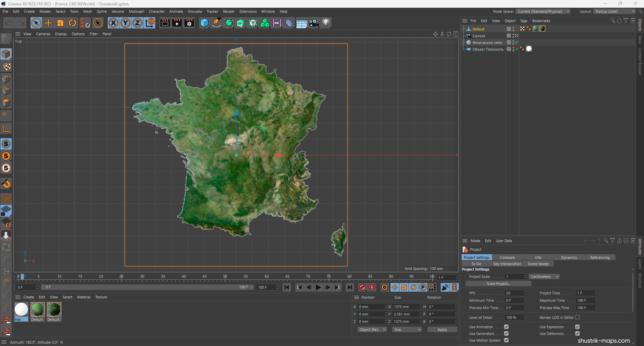Activate the Rotate tool
The height and width of the screenshot is (346, 644).
tap(72, 23)
